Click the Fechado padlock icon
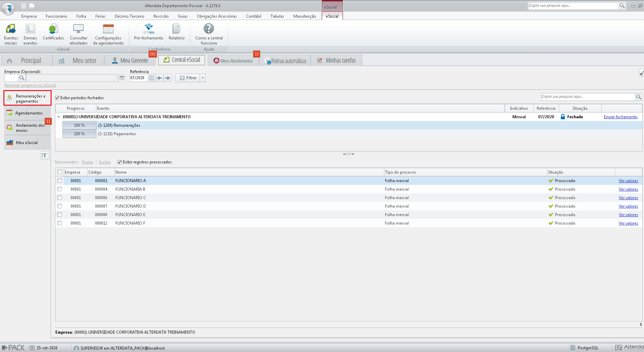 [563, 117]
